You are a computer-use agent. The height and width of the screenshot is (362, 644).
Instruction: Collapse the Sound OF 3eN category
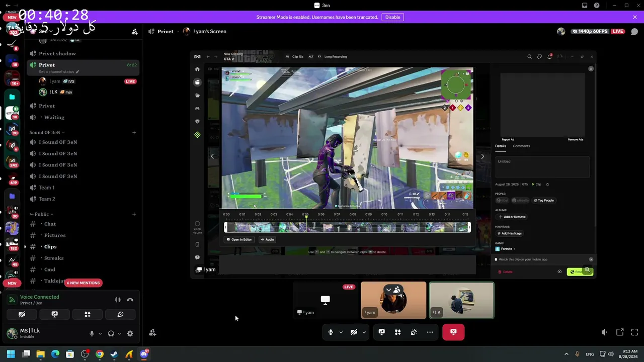pos(46,132)
